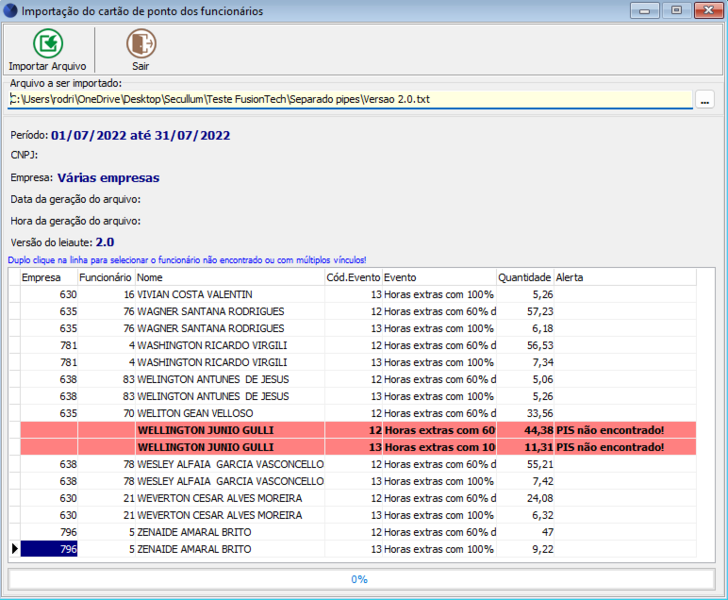Viewport: 728px width, 600px height.
Task: Click the Funcionário column header
Action: 106,277
